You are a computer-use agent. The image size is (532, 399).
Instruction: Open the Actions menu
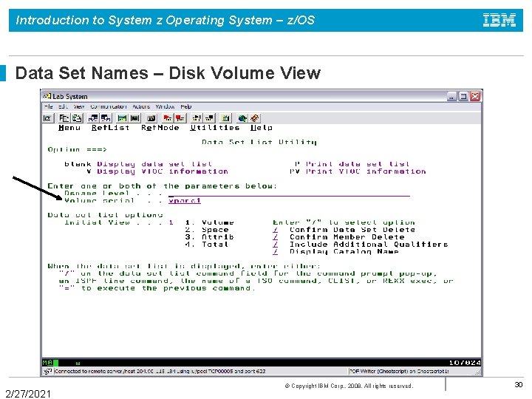141,106
